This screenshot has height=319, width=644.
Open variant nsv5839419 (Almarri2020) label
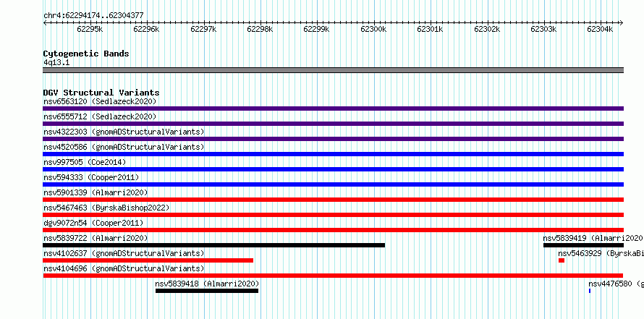[x=593, y=238]
